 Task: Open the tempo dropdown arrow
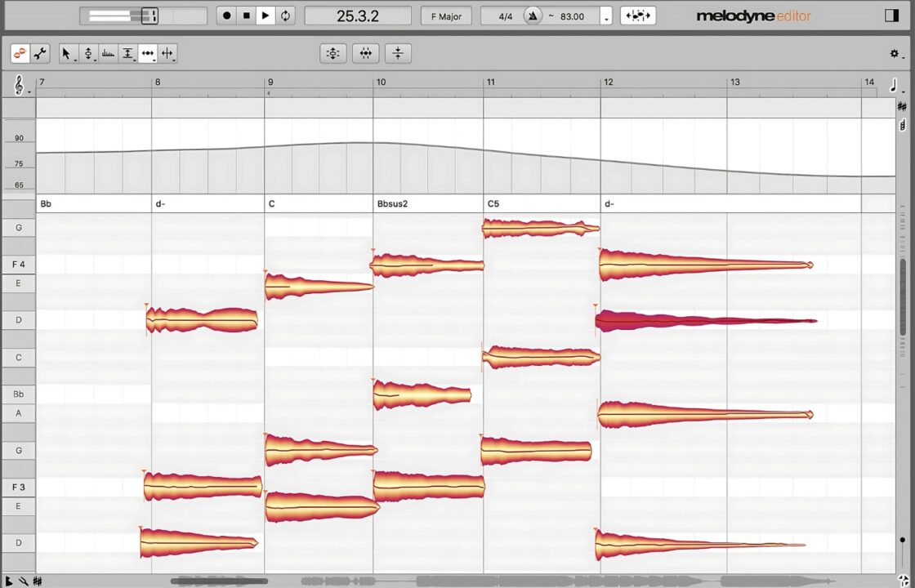pos(607,17)
